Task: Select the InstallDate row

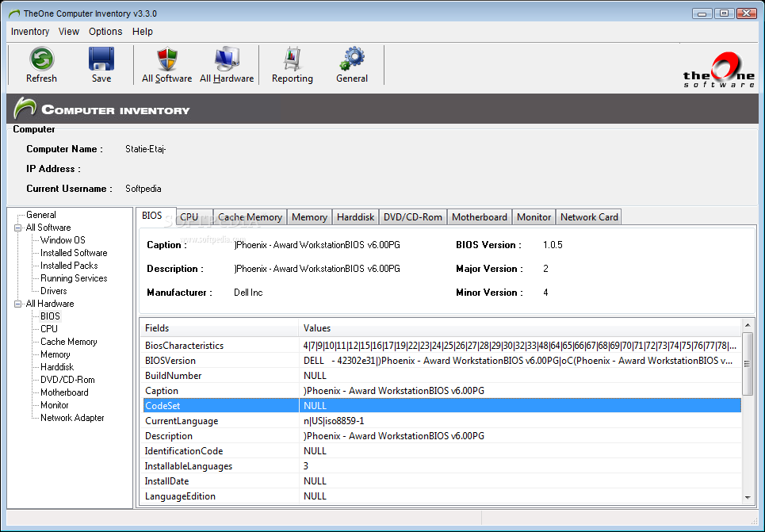Action: (x=441, y=481)
